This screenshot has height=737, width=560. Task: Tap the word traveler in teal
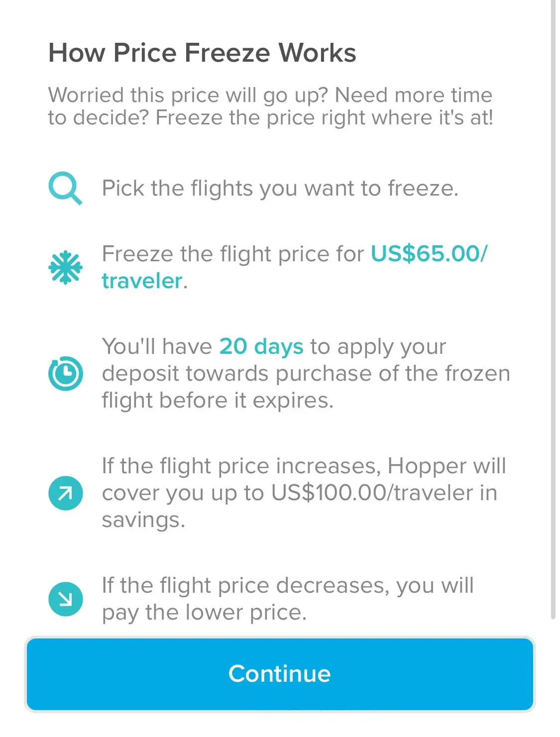pos(142,281)
